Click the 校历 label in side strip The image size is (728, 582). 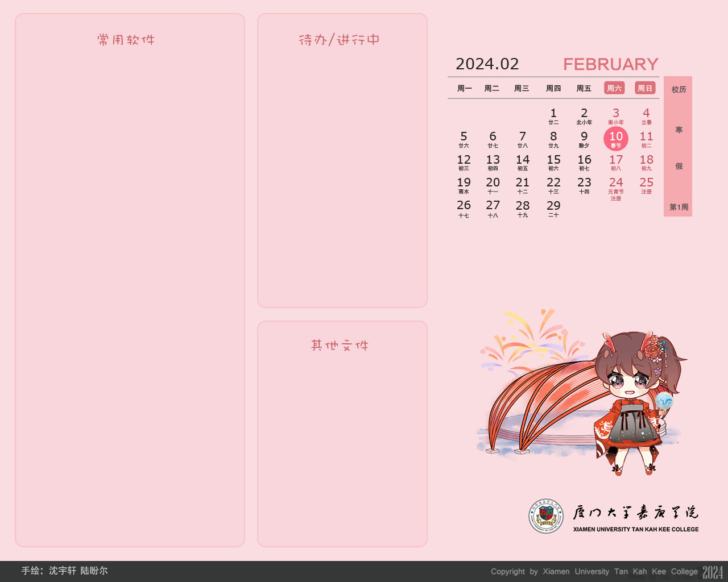tap(679, 90)
